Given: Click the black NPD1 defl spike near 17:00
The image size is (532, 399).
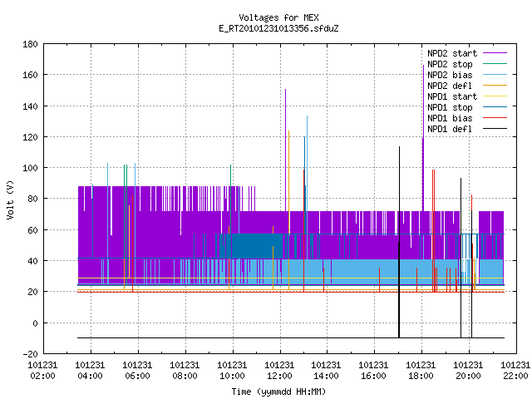Looking at the screenshot, I should (x=399, y=242).
